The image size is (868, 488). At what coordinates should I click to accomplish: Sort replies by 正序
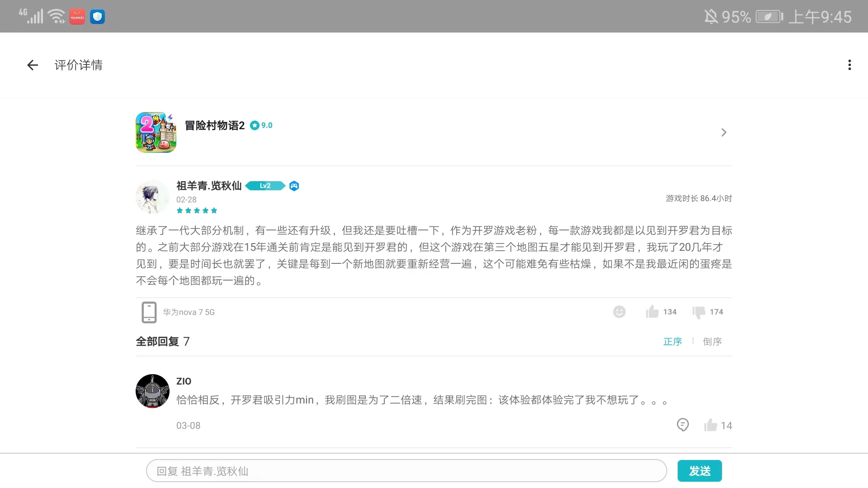pos(672,342)
